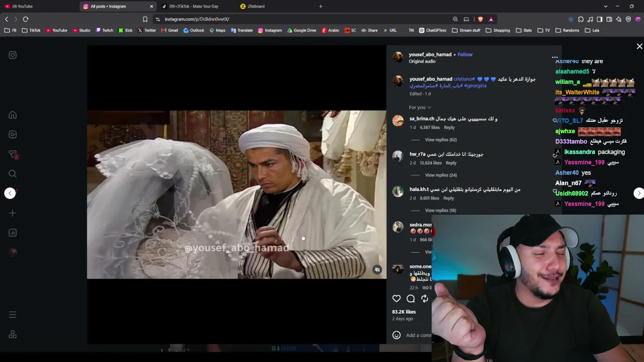Bookmark this page using the bookmark icon

[145, 19]
